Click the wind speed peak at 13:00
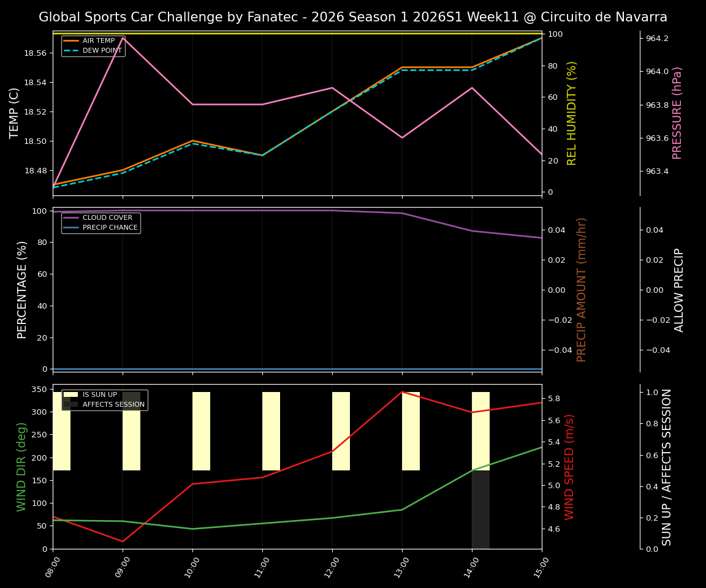Viewport: 706px width, 588px height. coord(403,392)
